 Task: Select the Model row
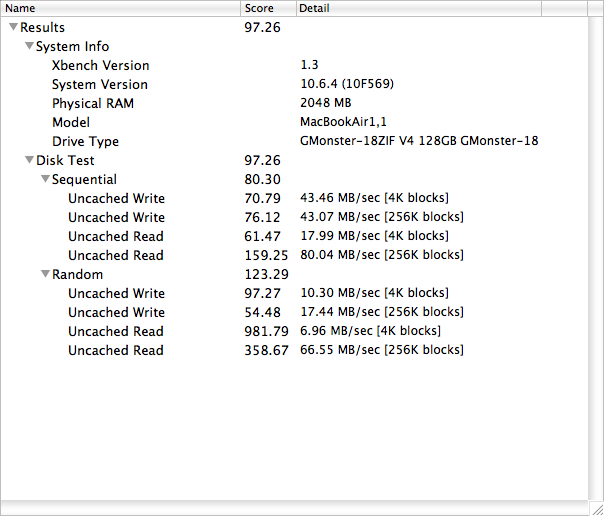294,122
